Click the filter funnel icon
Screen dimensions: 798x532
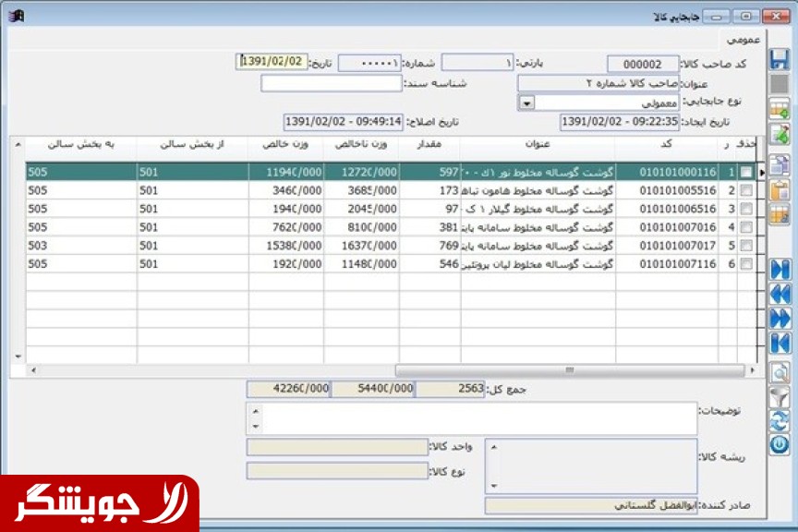[780, 397]
